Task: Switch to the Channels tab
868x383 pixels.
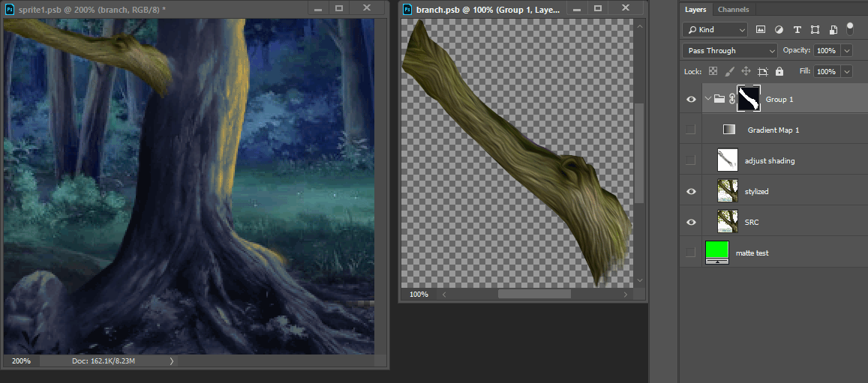Action: [x=733, y=10]
